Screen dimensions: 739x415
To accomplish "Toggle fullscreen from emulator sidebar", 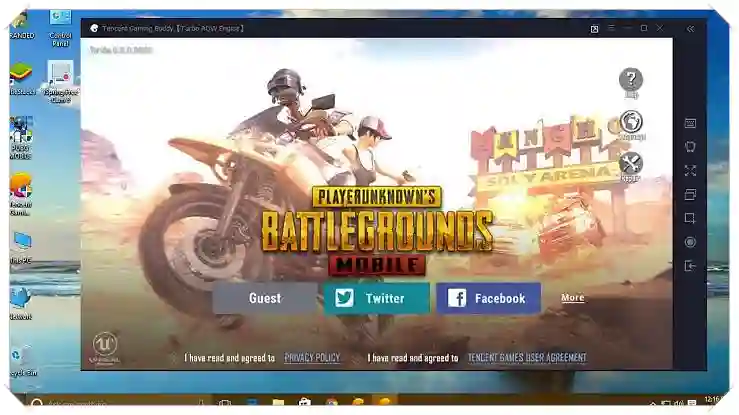I will tap(690, 171).
